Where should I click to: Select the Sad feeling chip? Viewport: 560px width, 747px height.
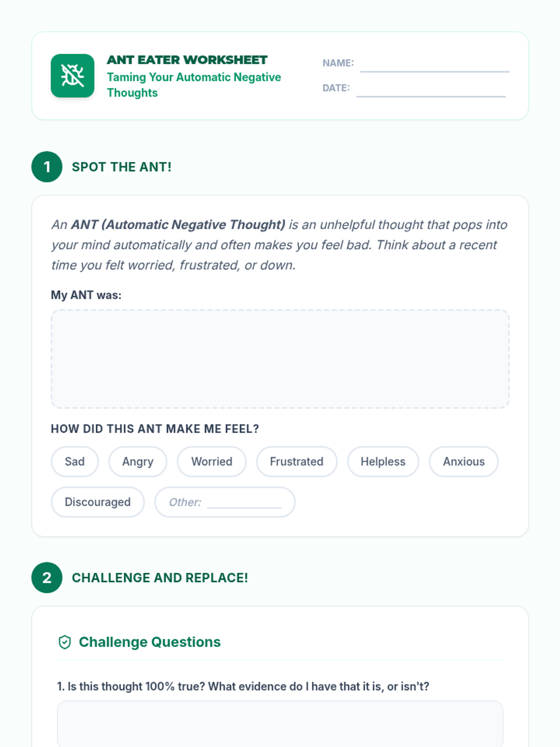tap(75, 462)
